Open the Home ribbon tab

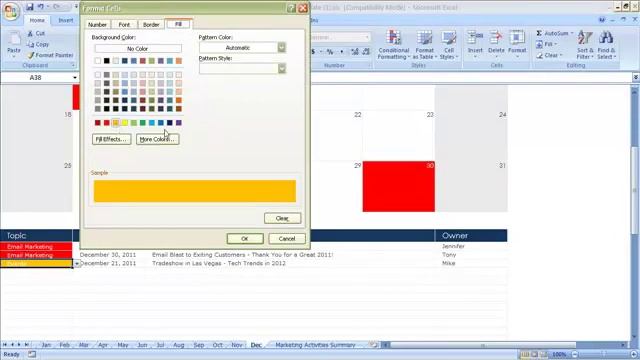coord(37,20)
